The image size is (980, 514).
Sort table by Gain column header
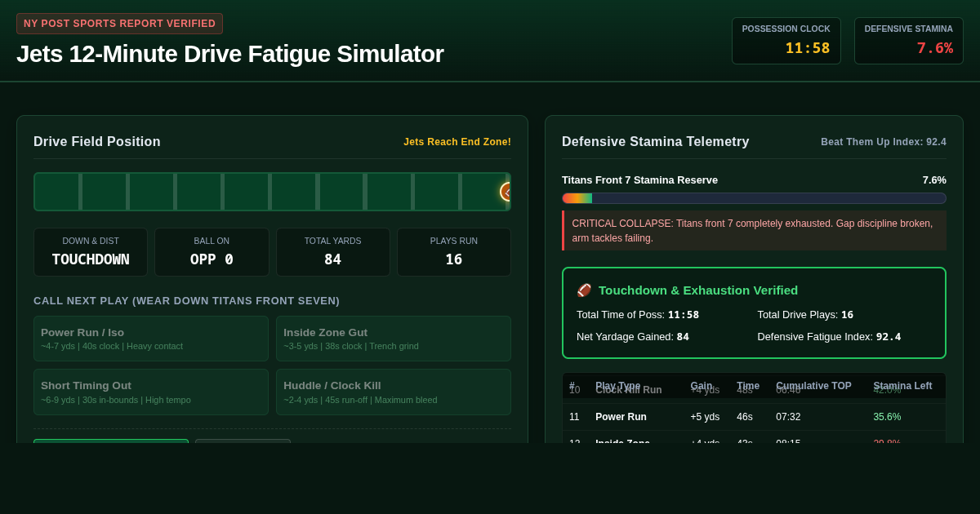coord(702,385)
